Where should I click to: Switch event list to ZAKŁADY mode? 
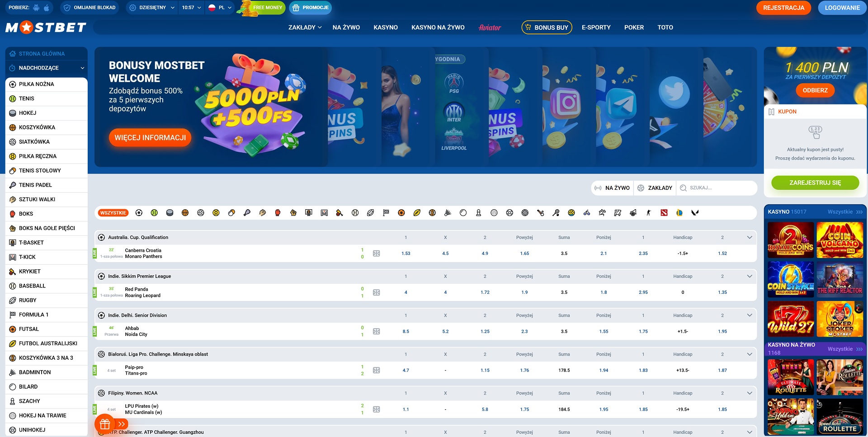click(x=655, y=188)
